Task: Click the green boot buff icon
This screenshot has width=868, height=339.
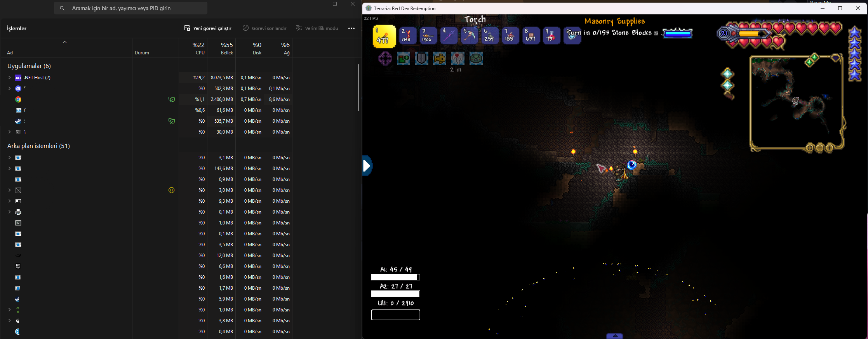Action: tap(404, 59)
